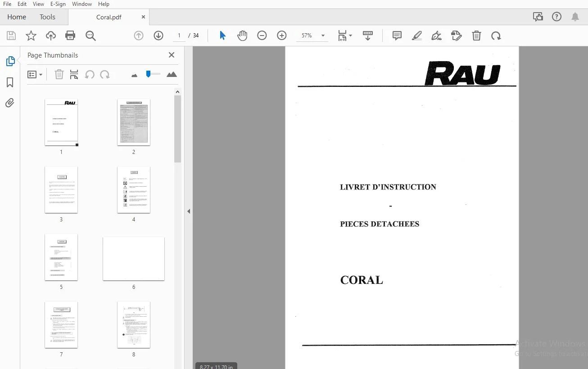This screenshot has width=588, height=369.
Task: Switch to the Home tab
Action: 17,17
